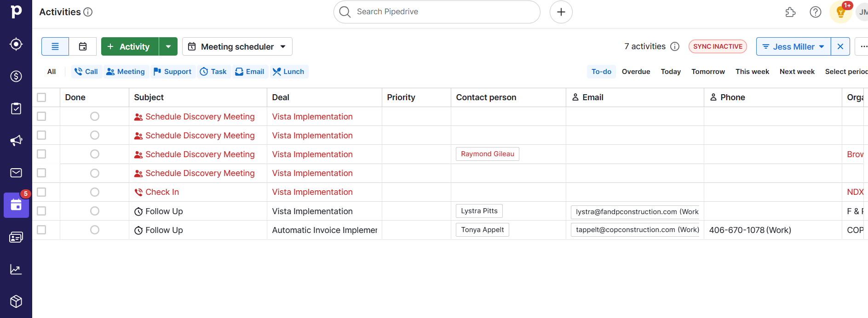Viewport: 868px width, 318px height.
Task: Click the SYNC INACTIVE badge
Action: pyautogui.click(x=717, y=46)
